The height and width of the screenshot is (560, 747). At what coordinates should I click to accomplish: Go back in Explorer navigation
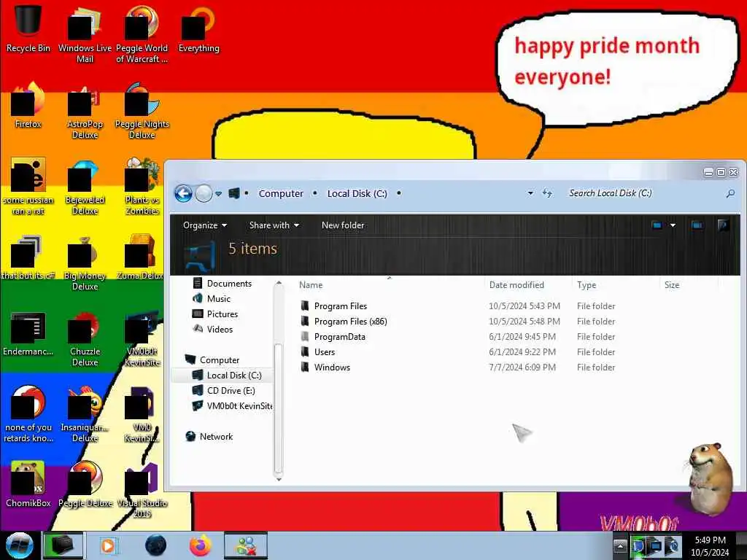pos(183,194)
